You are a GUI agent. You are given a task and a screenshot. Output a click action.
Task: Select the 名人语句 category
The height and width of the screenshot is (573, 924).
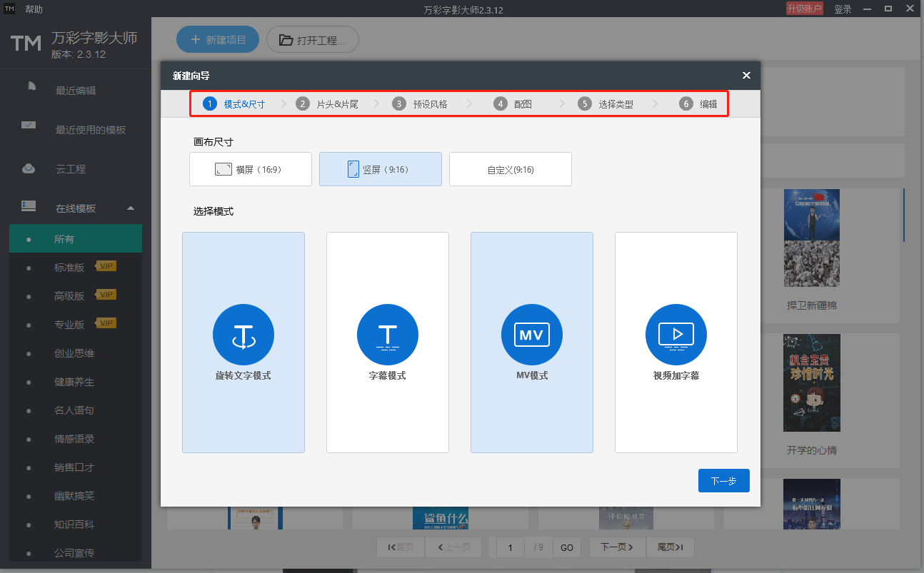(76, 410)
